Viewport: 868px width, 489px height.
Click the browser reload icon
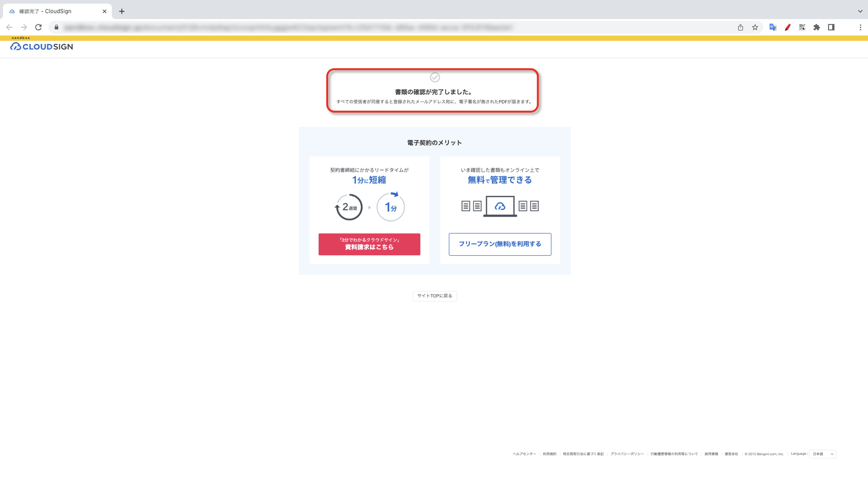(x=39, y=27)
